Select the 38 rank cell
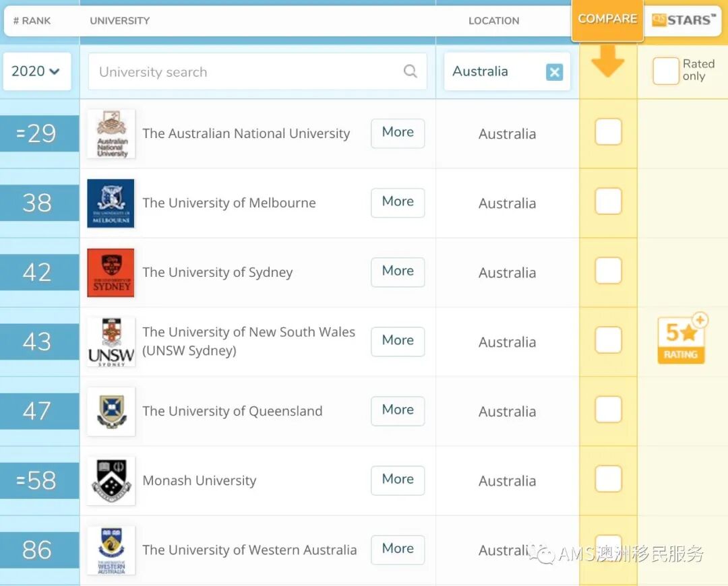 tap(40, 203)
